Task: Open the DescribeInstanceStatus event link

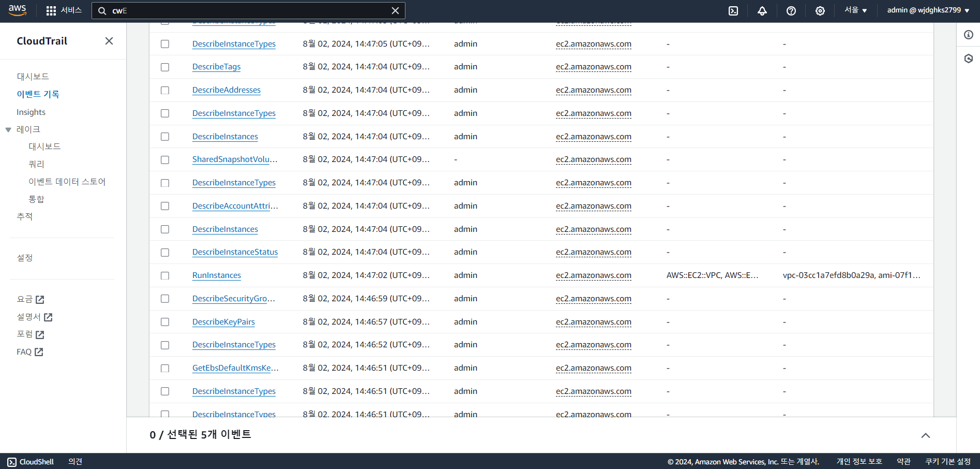Action: (x=235, y=252)
